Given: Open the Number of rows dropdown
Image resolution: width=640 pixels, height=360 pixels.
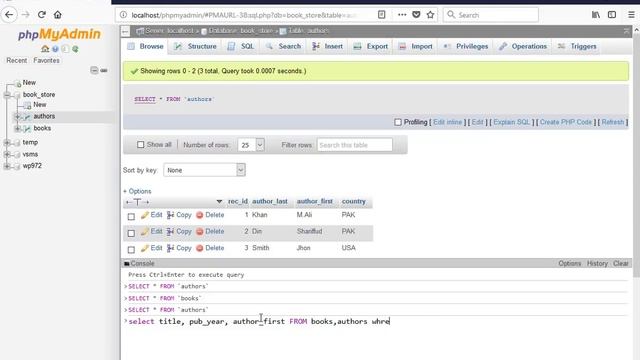Looking at the screenshot, I should point(251,145).
